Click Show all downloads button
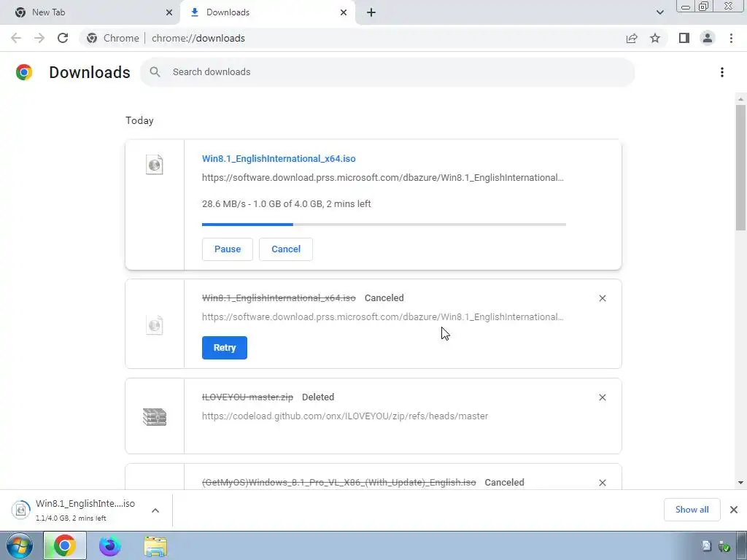The image size is (747, 560). (x=692, y=510)
